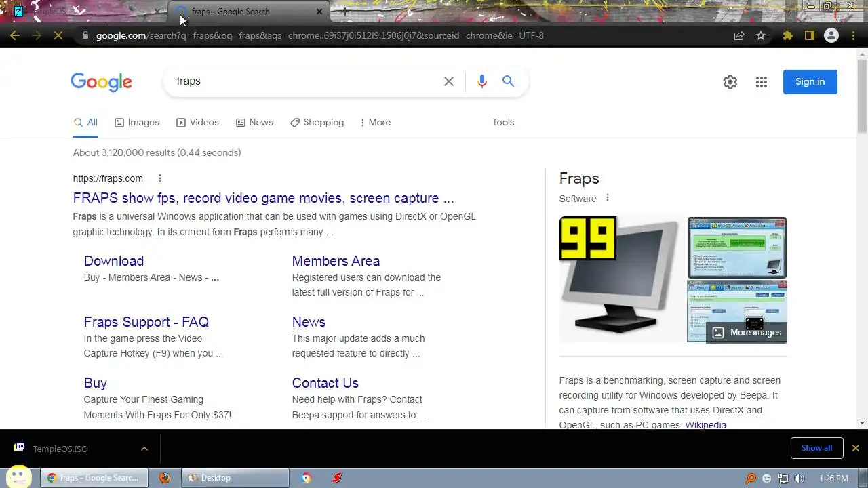
Task: Open the News sitelink under fraps.com
Action: tap(309, 322)
